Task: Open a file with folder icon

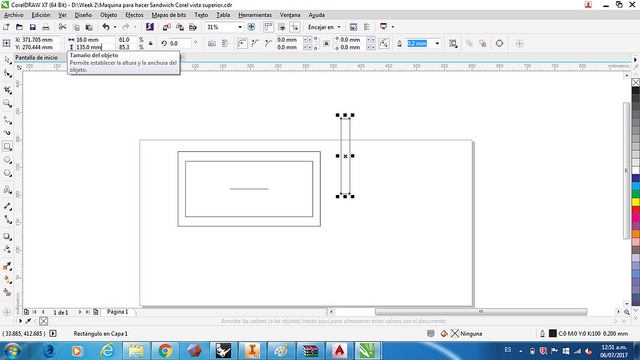Action: tap(19, 27)
